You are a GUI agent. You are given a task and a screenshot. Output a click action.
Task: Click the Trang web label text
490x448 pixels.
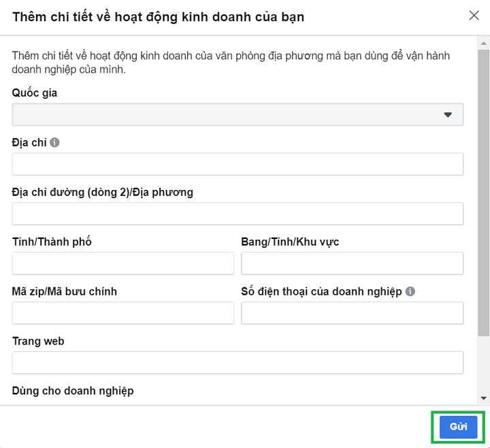(38, 341)
